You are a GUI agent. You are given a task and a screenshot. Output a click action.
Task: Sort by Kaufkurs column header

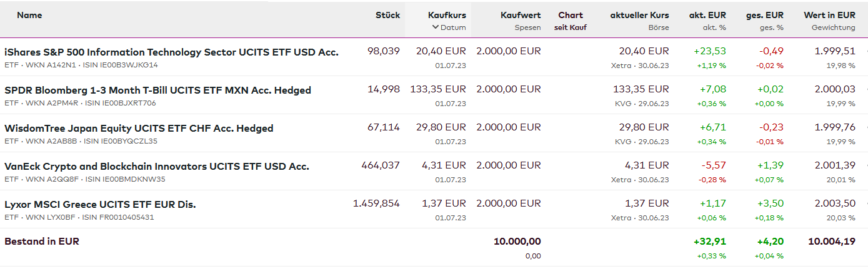[x=447, y=15]
